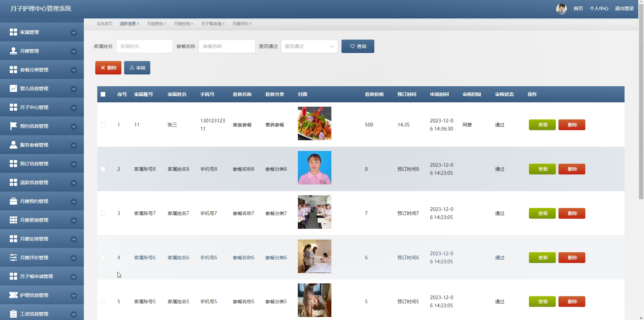Focus the 套餐名称 input field
The width and height of the screenshot is (644, 320).
[x=227, y=46]
